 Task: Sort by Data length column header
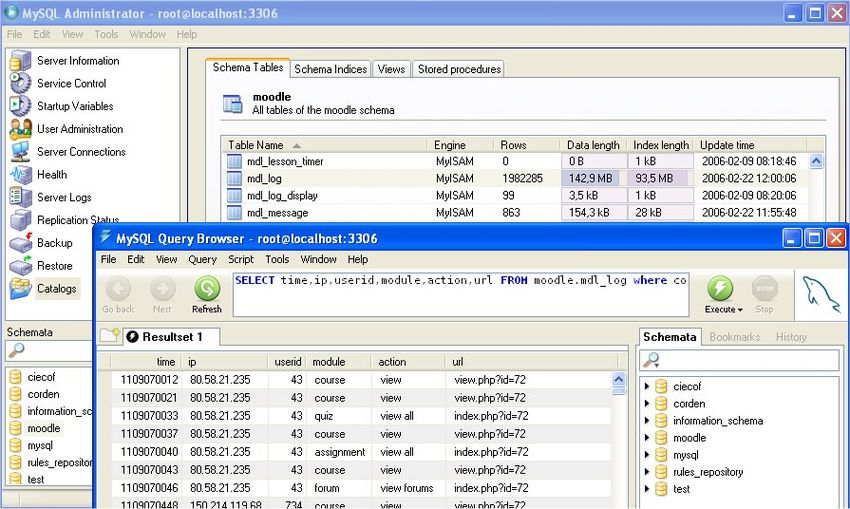click(x=594, y=145)
